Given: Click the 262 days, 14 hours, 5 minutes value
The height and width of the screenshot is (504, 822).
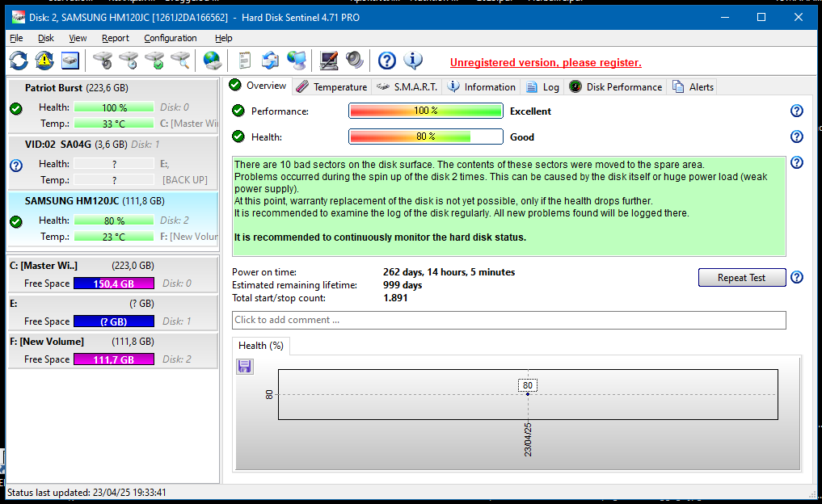Looking at the screenshot, I should [449, 272].
